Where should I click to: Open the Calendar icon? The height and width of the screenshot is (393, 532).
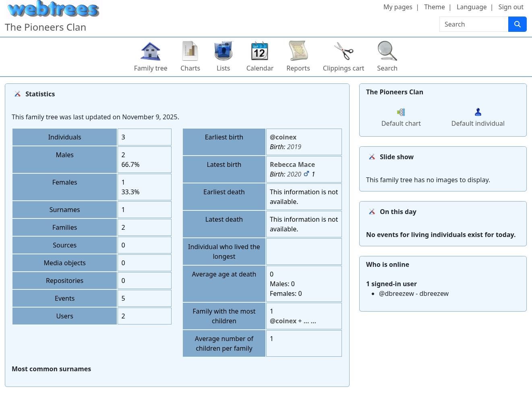(260, 51)
